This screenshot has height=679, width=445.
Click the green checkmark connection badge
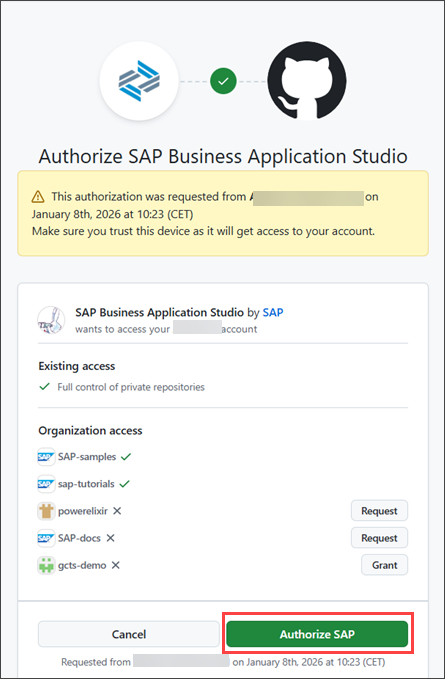[x=223, y=81]
